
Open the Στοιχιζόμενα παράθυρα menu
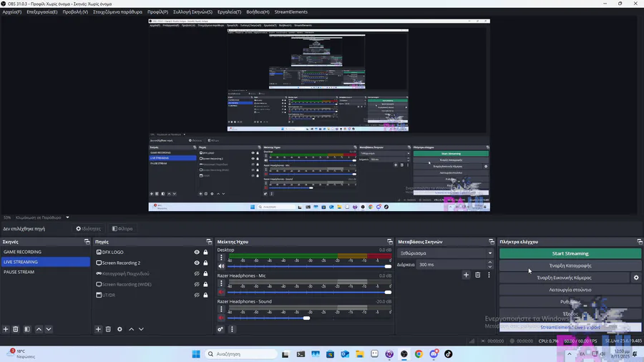(x=117, y=12)
